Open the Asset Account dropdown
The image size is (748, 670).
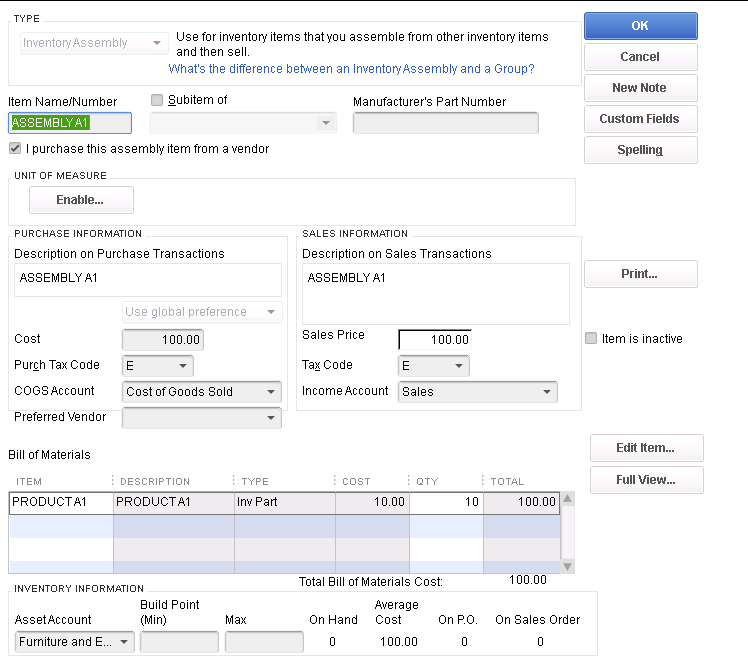(125, 642)
